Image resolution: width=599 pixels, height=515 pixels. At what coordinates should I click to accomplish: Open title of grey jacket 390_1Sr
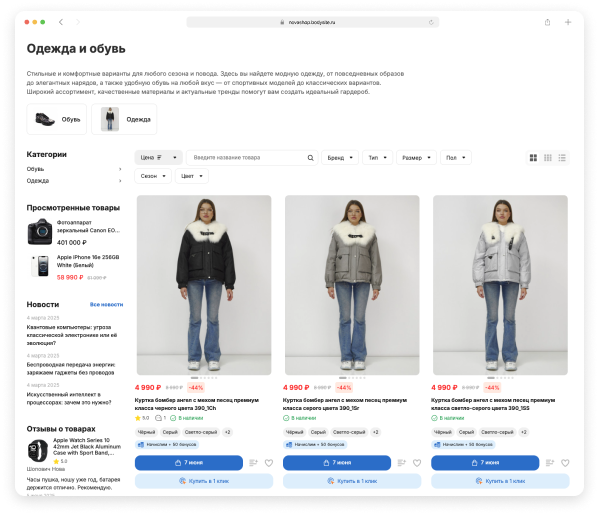pyautogui.click(x=345, y=404)
